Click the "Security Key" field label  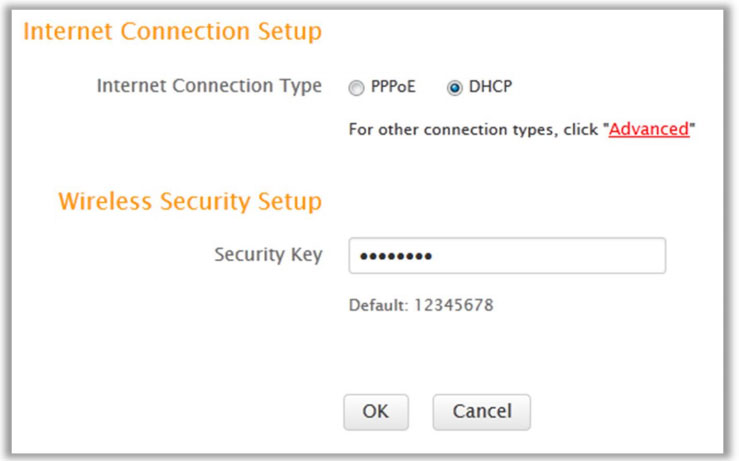point(268,255)
